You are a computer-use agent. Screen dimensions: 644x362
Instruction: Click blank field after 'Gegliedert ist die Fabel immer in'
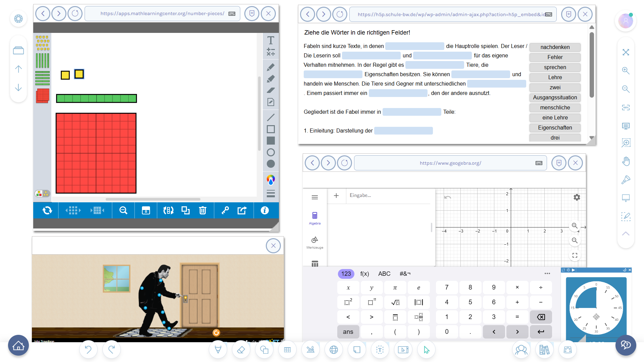[x=412, y=112]
